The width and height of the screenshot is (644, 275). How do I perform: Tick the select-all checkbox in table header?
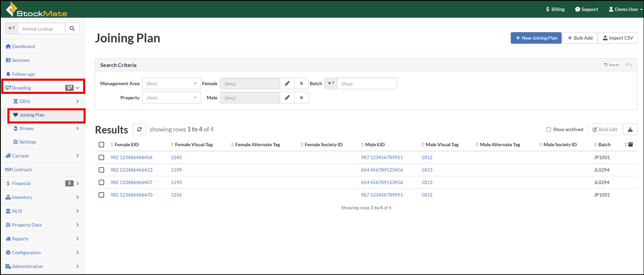pyautogui.click(x=102, y=144)
